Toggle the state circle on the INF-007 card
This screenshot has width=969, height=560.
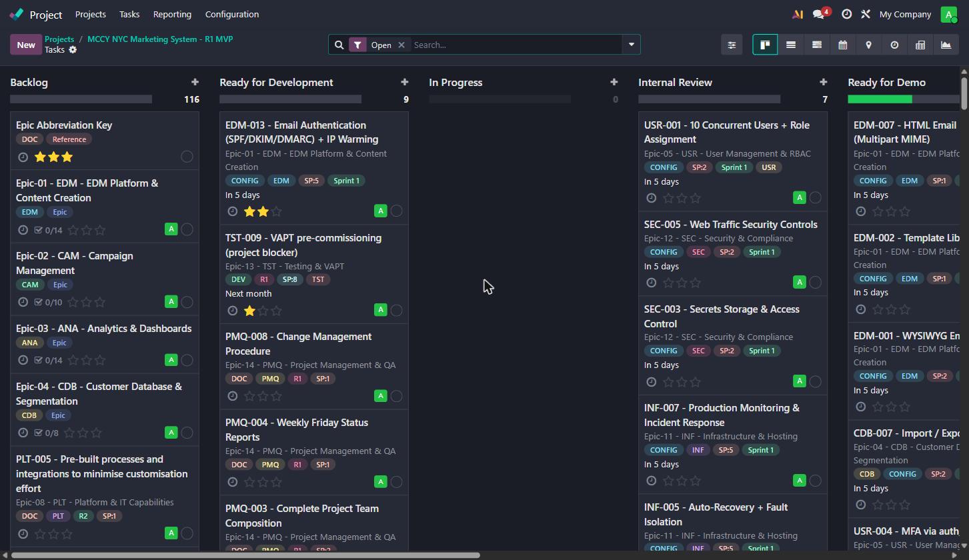point(815,480)
